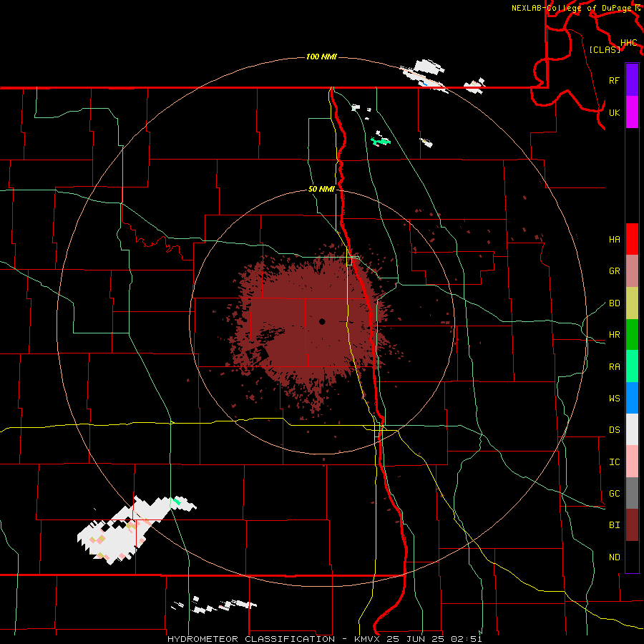Select the BD yellow legend swatch
Viewport: 644px width, 644px height.
point(632,303)
